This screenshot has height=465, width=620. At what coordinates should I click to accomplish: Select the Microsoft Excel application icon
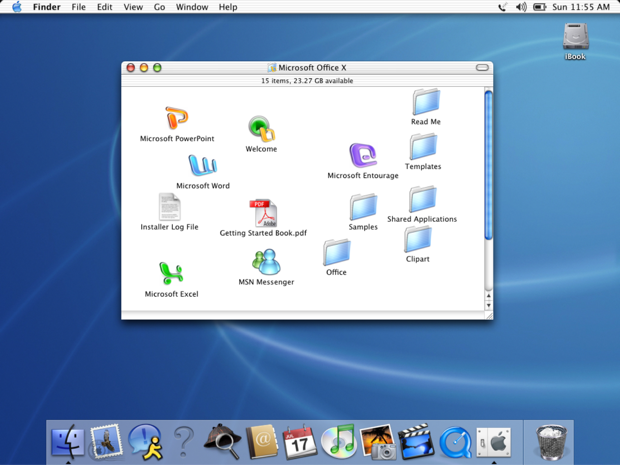click(171, 273)
